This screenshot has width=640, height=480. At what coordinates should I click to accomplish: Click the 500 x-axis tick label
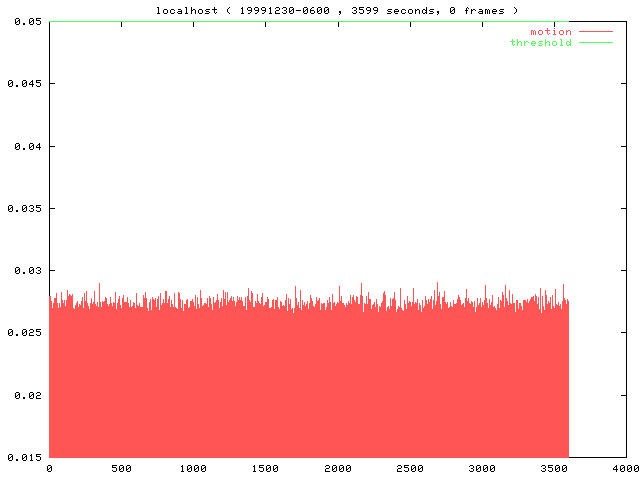point(121,468)
